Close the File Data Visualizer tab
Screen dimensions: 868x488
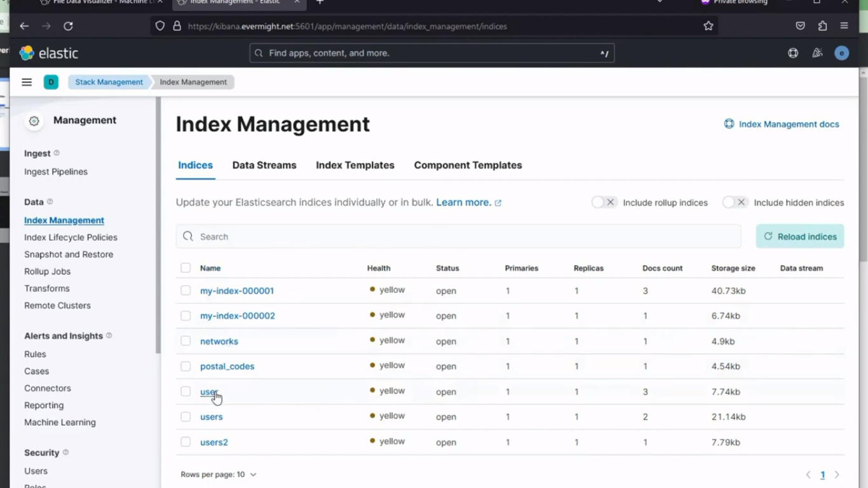click(160, 2)
